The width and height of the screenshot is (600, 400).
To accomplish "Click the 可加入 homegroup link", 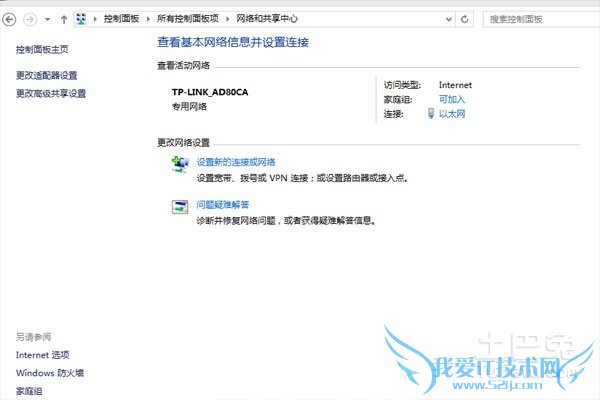I will click(x=452, y=100).
